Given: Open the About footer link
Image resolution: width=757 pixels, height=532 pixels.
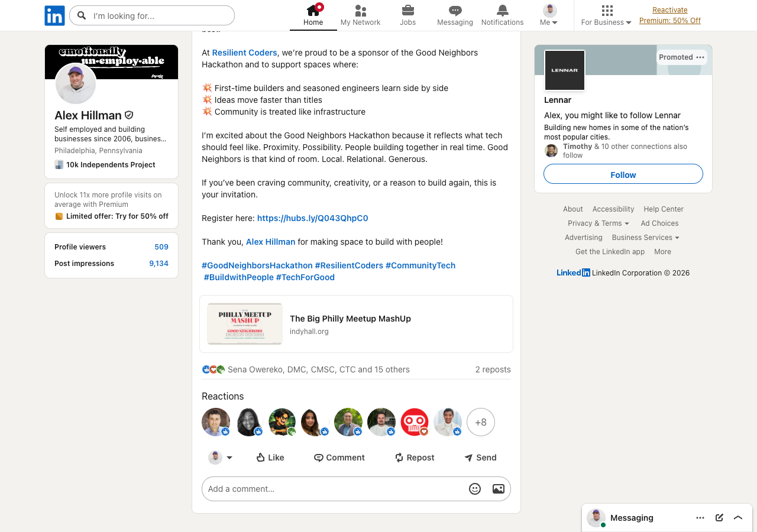Looking at the screenshot, I should [573, 209].
